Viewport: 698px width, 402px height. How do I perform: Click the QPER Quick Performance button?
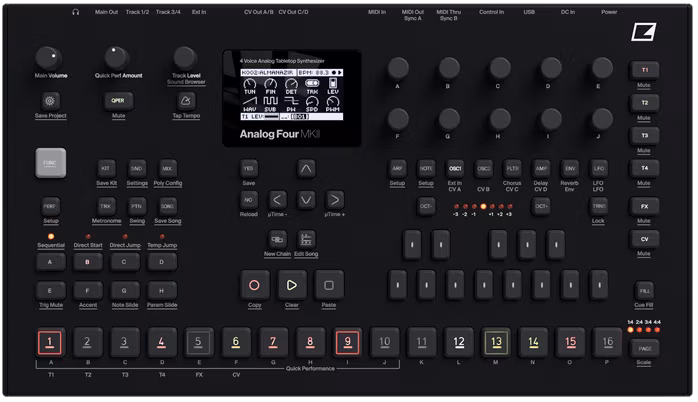click(x=118, y=101)
